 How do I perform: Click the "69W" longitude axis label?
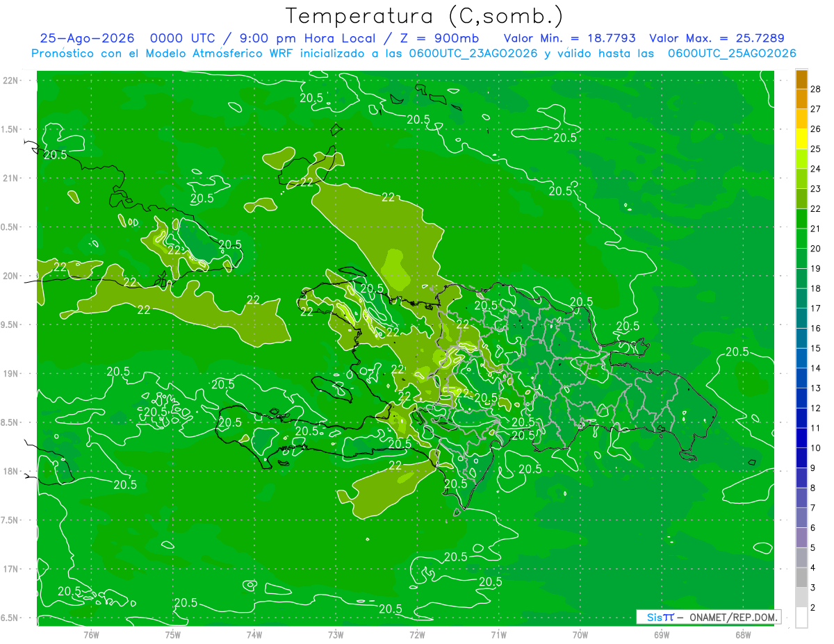tap(662, 634)
